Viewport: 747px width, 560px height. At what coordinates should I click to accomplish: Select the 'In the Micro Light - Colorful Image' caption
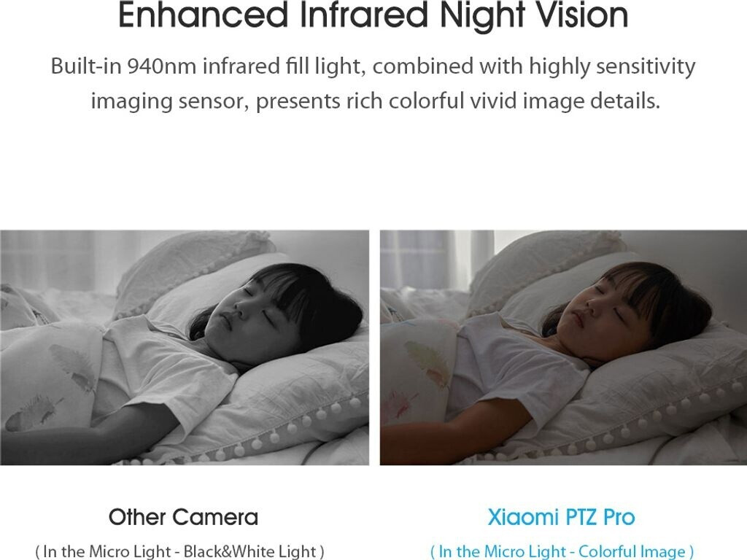pos(562,551)
